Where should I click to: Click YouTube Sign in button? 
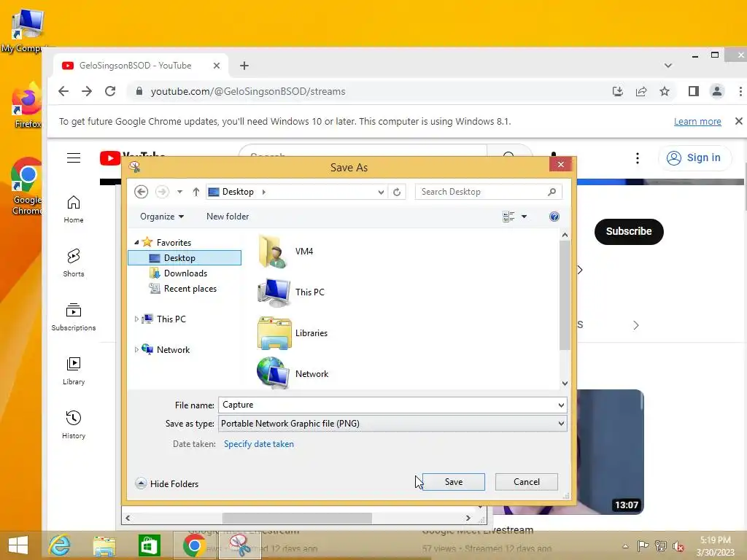point(694,157)
